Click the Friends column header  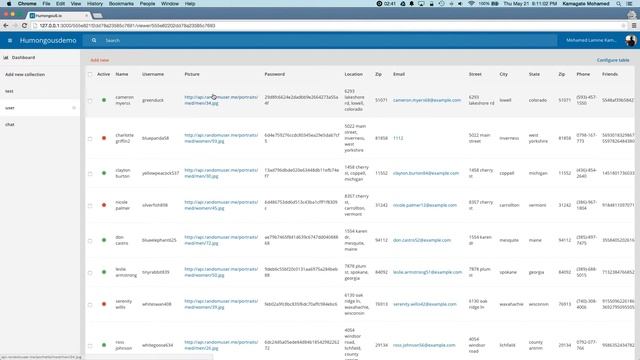tap(610, 74)
